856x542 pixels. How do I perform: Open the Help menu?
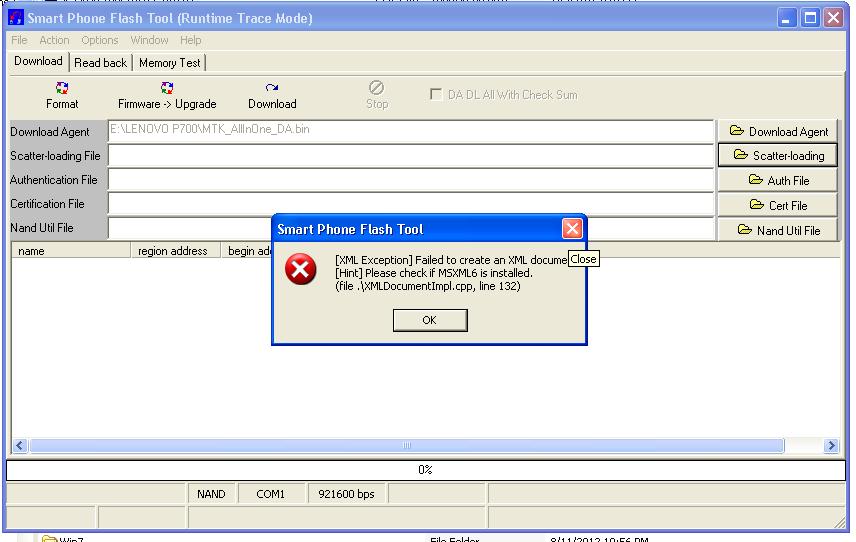tap(191, 40)
